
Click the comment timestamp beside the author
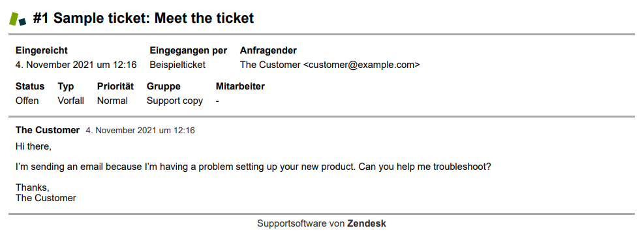point(140,131)
